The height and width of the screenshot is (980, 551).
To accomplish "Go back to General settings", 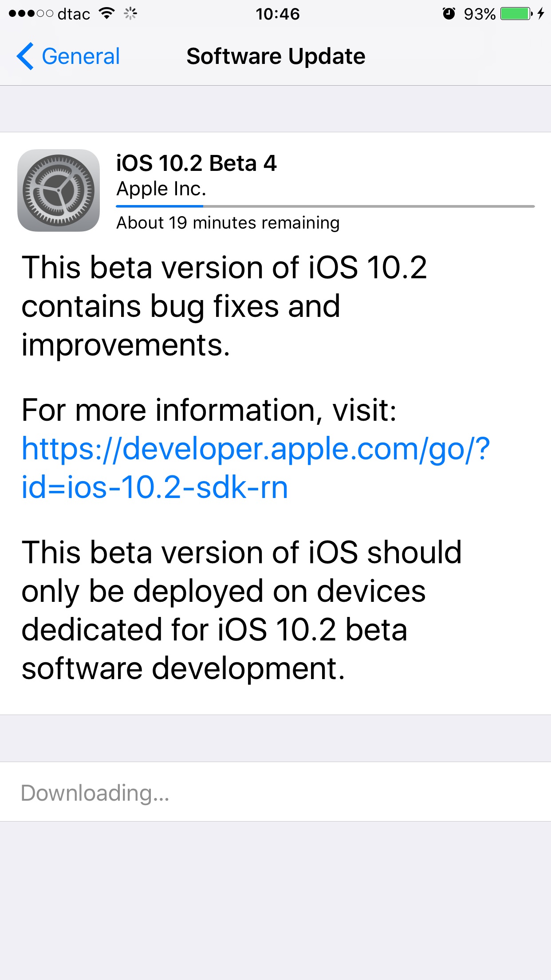I will click(x=80, y=56).
